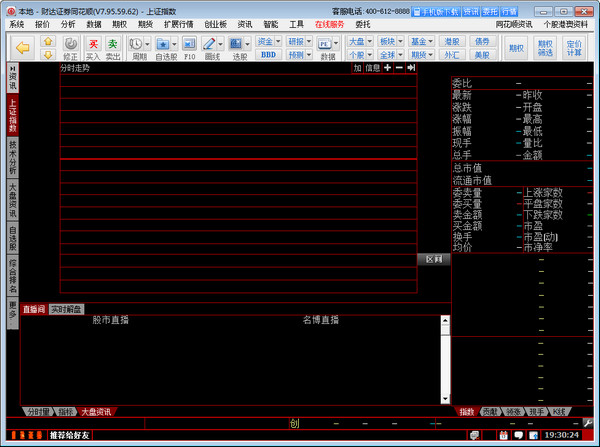Open the 资金 dropdown in toolbar
The height and width of the screenshot is (447, 600).
[x=268, y=41]
